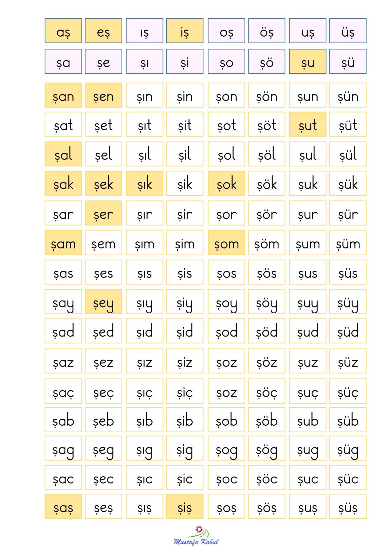Screen dimensions: 392x554
Task: Click the 'şüt' word card
Action: point(348,124)
